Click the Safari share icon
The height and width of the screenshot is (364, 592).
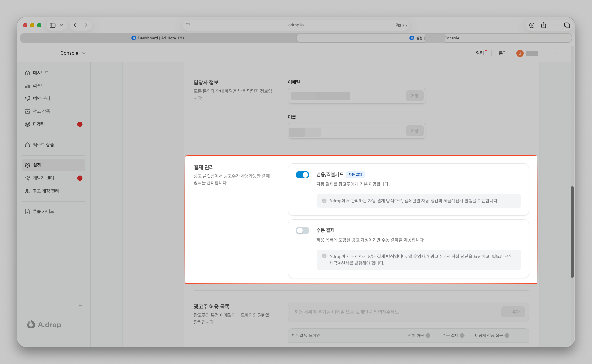coord(544,25)
